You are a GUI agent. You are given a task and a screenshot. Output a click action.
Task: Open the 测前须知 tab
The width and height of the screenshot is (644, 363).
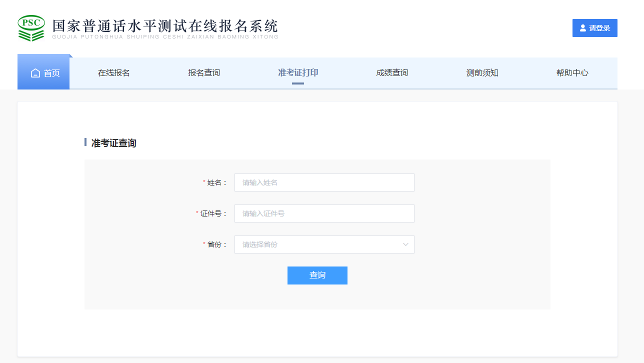[x=482, y=73]
